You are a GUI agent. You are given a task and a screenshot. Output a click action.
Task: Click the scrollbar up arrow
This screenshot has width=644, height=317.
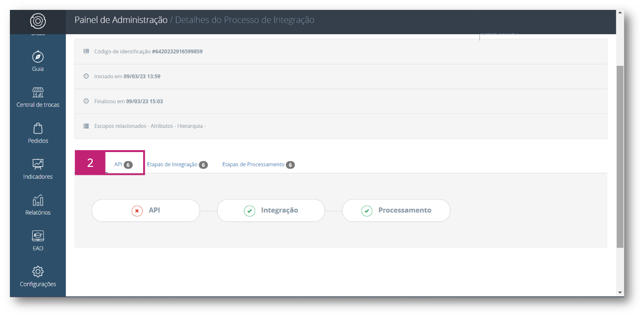(x=620, y=13)
